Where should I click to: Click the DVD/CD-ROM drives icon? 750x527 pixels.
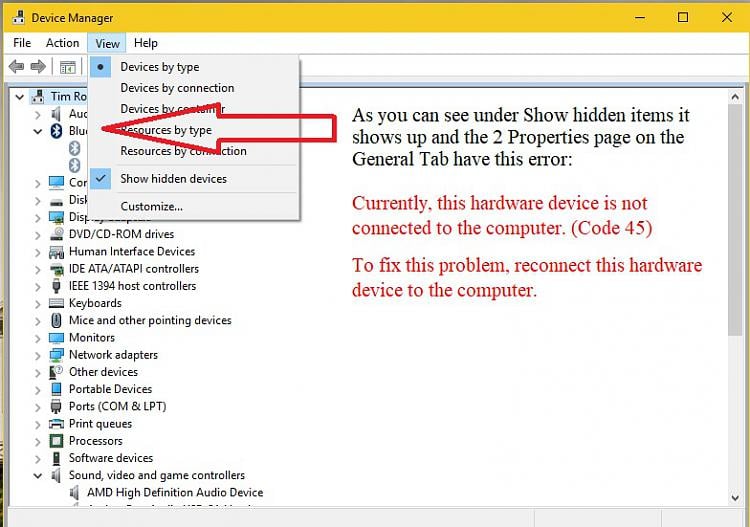56,234
